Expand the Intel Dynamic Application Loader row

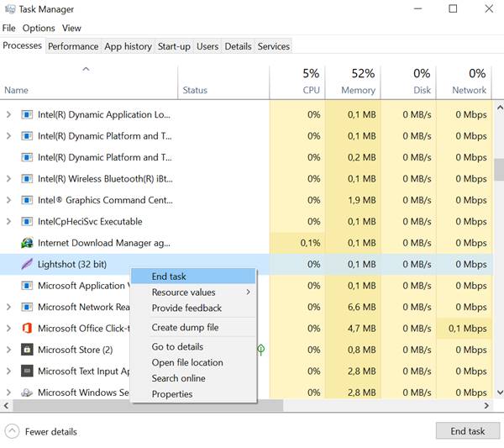(x=9, y=115)
